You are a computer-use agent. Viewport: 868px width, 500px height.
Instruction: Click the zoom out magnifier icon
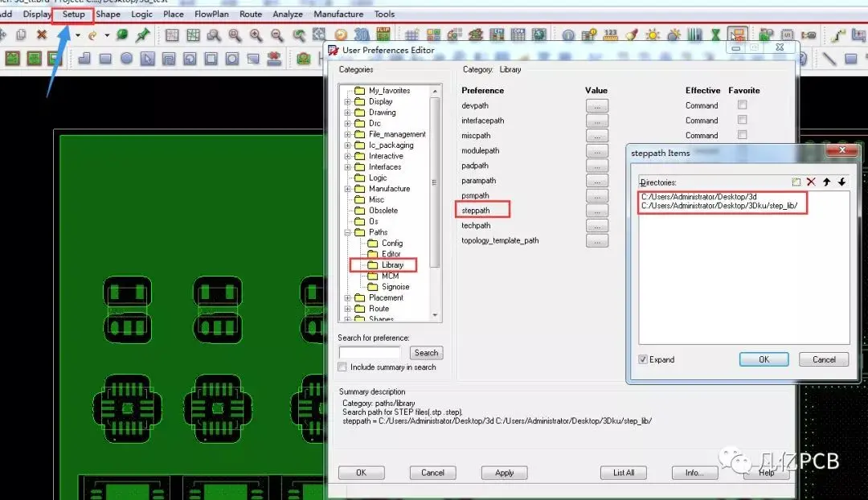(276, 35)
